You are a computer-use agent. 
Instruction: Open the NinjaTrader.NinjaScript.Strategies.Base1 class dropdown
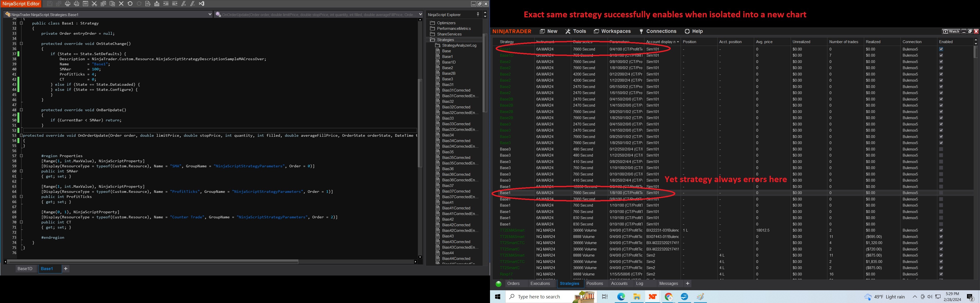tap(210, 15)
